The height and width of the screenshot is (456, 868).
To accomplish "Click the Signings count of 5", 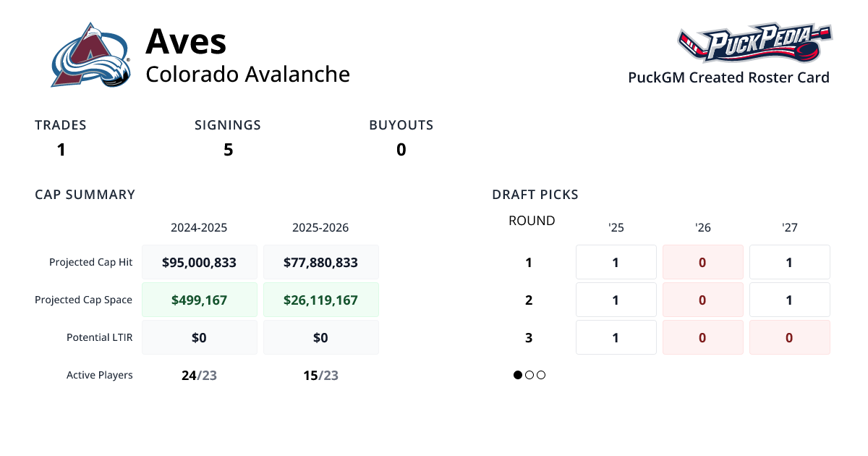I will point(228,150).
